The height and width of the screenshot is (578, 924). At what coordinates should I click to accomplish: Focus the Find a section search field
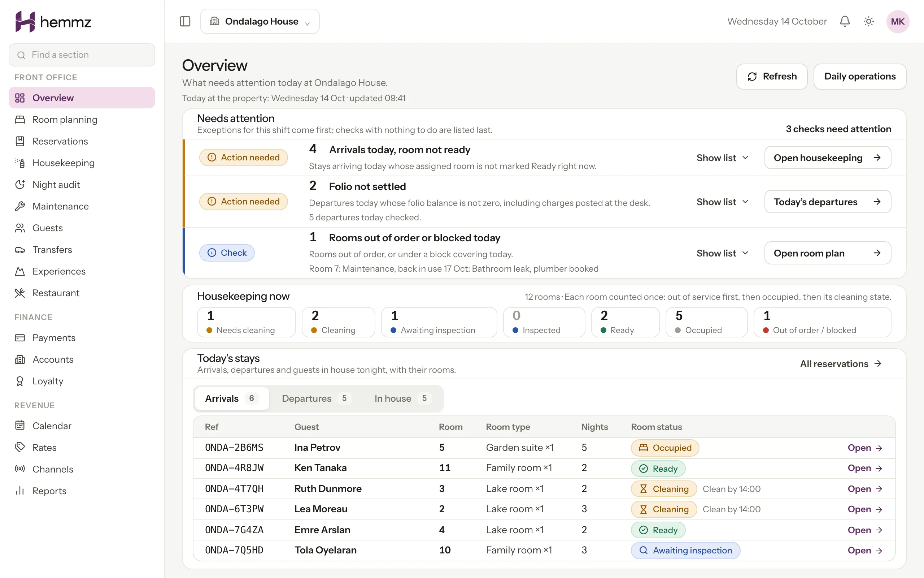(x=82, y=55)
